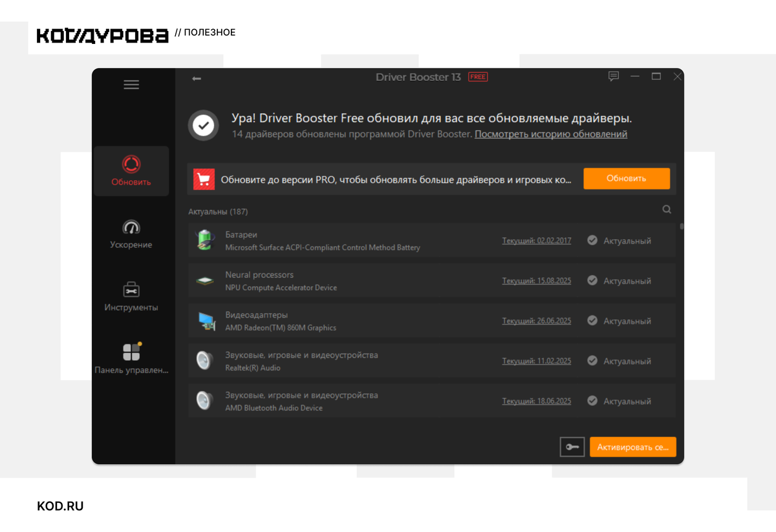Screen dimensions: 776x532
Task: Open the Инструменты sidebar section
Action: click(131, 297)
